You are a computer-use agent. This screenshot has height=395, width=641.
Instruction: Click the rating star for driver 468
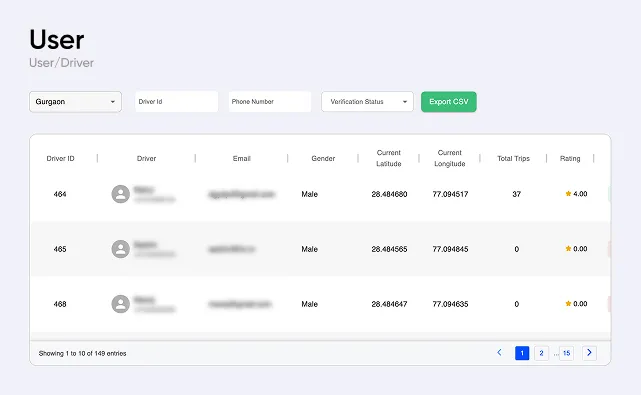click(568, 303)
